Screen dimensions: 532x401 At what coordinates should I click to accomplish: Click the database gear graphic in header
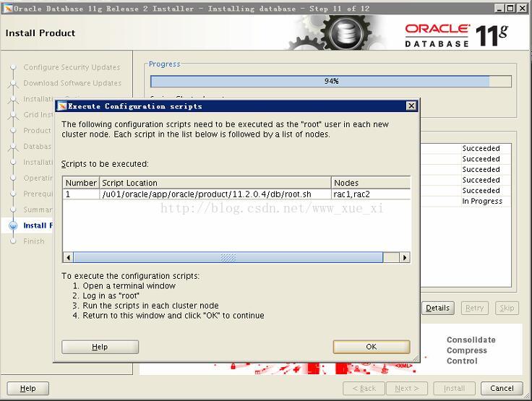tap(345, 33)
